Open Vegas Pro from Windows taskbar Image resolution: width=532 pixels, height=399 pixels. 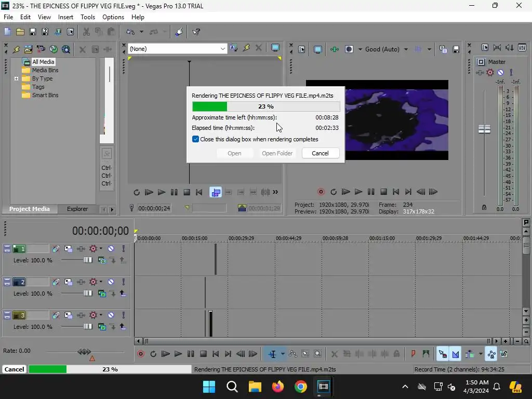coord(323,387)
